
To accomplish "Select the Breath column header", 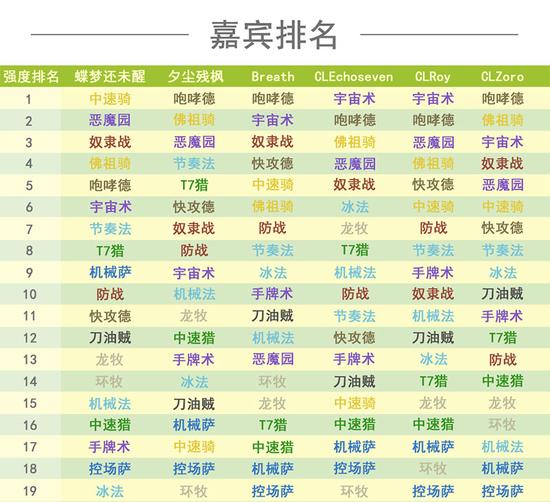I will [x=273, y=76].
